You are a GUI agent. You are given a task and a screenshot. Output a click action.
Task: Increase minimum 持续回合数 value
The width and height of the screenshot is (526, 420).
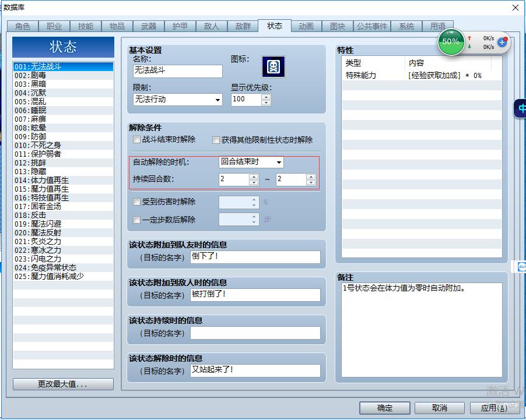click(x=254, y=177)
